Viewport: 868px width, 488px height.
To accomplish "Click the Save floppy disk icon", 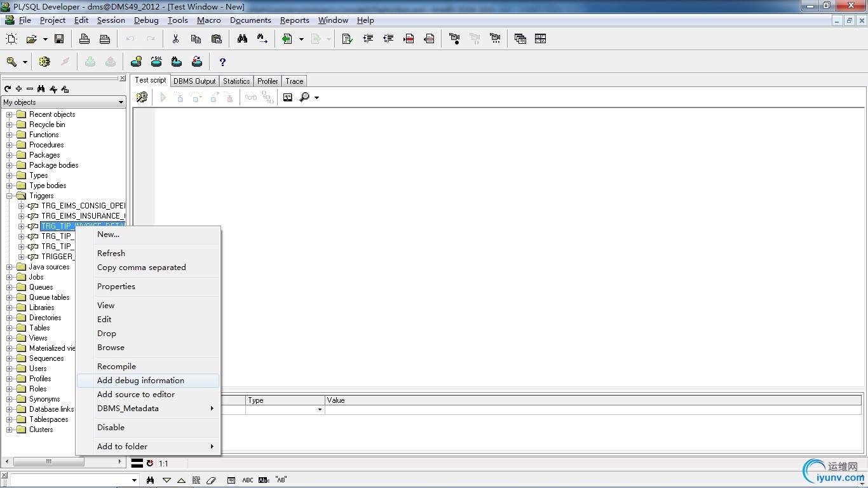I will pos(59,39).
